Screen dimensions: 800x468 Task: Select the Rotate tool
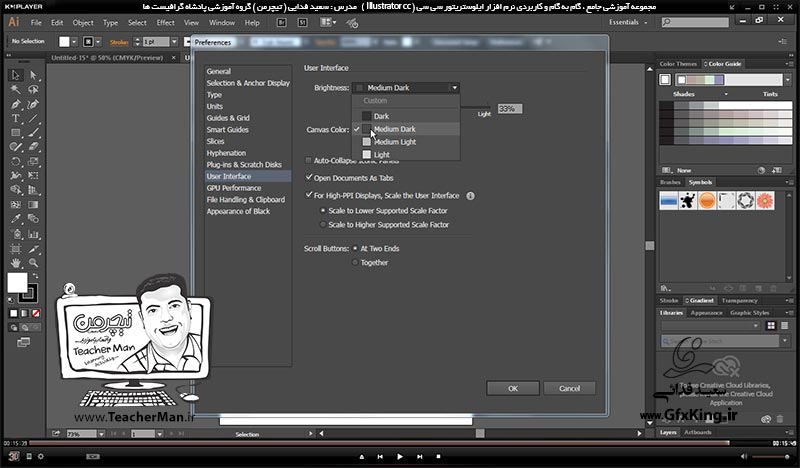[15, 161]
